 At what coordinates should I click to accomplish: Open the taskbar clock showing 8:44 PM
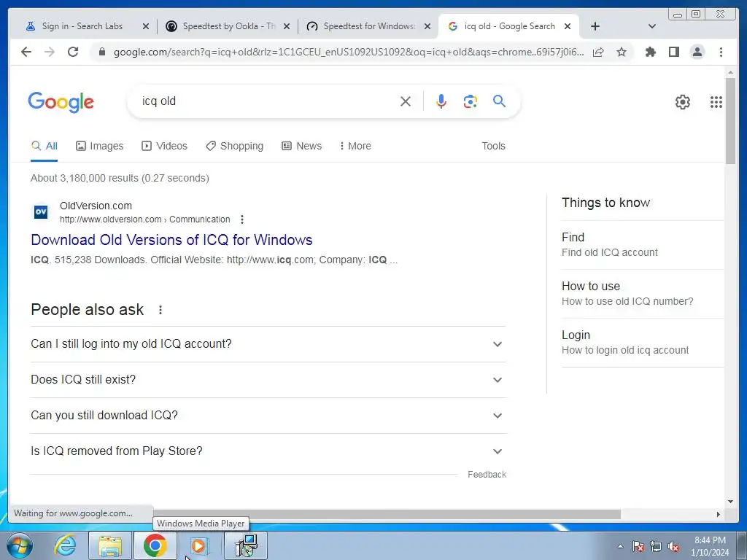[710, 546]
